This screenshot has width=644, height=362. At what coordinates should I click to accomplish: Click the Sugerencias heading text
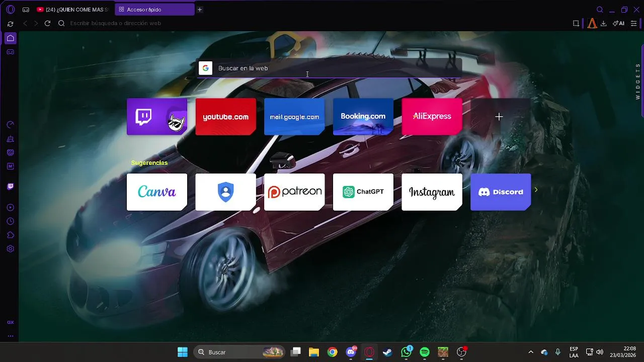[149, 163]
